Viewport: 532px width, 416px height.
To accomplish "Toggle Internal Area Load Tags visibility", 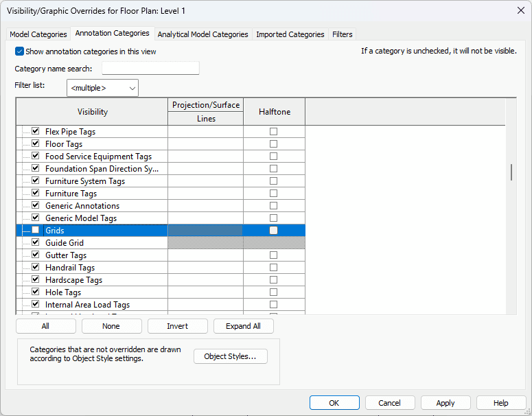I will pos(36,304).
